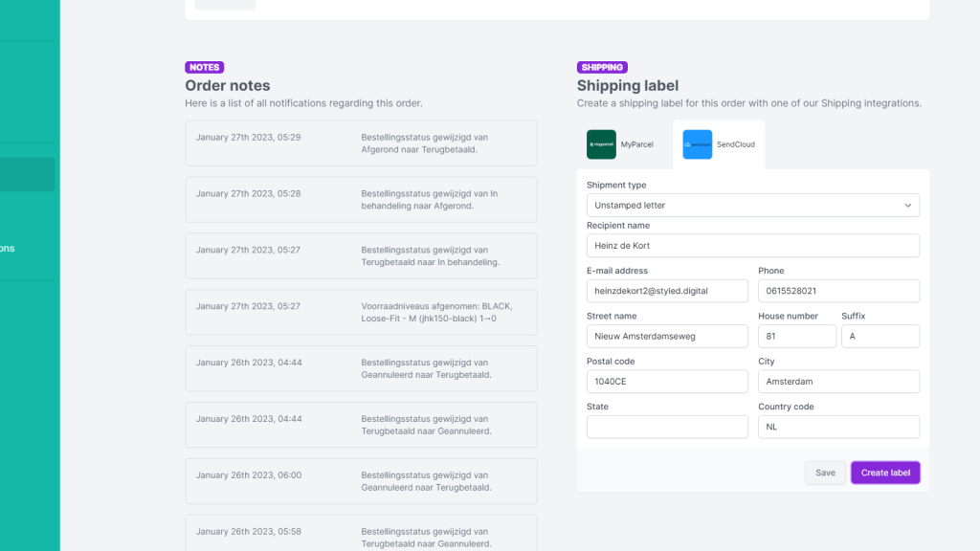Select the SendCloud tab label
The image size is (980, 551).
(736, 144)
